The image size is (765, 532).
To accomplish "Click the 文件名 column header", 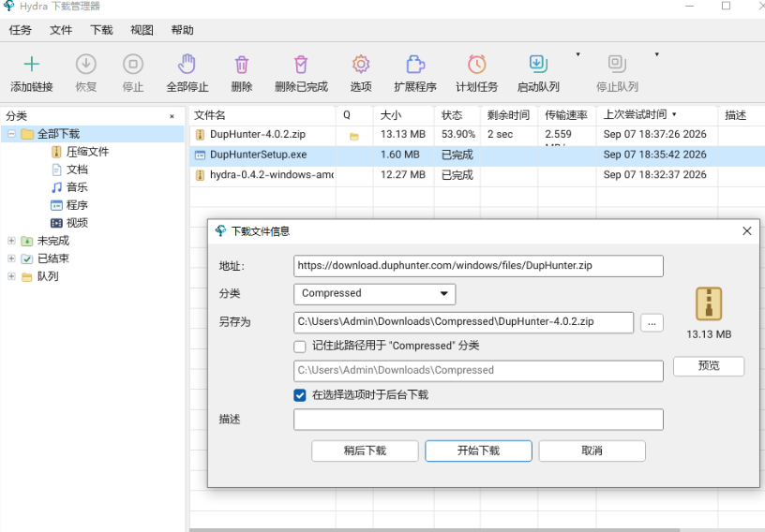I will pyautogui.click(x=262, y=115).
